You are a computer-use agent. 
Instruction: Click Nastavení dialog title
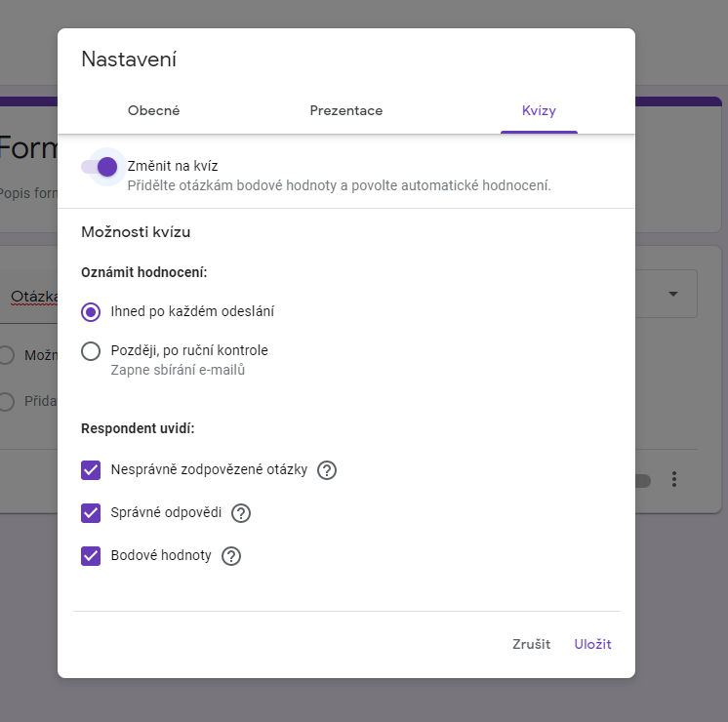[x=129, y=60]
